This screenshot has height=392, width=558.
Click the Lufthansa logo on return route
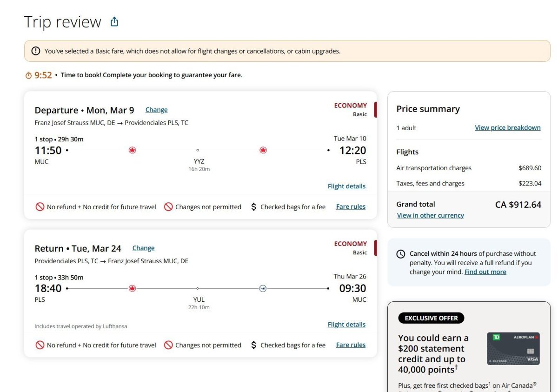(x=263, y=288)
